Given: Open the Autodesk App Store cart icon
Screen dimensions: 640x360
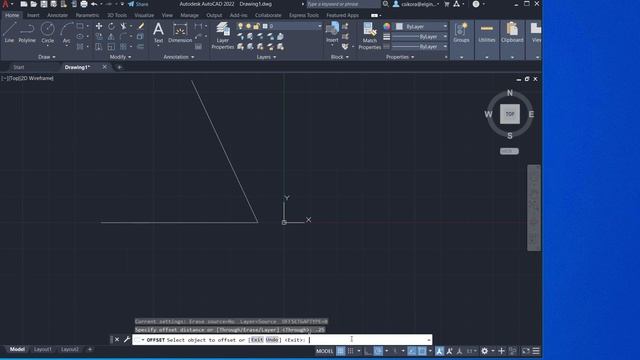Looking at the screenshot, I should point(447,4).
